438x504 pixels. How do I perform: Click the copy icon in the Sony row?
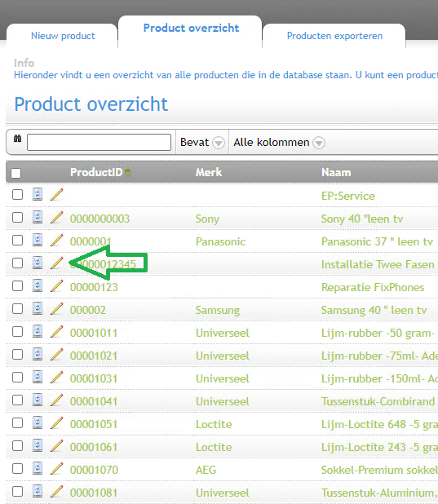[x=38, y=217]
